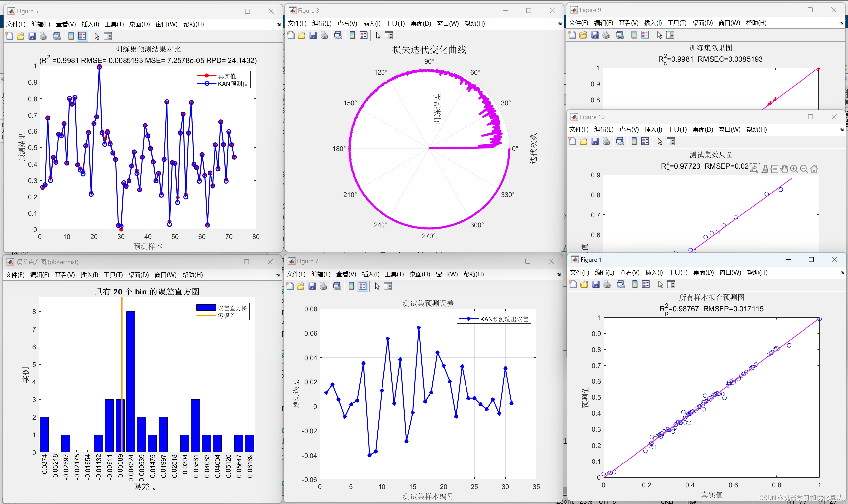Click orange zero-error line in histogram
This screenshot has width=848, height=504.
coord(122,340)
